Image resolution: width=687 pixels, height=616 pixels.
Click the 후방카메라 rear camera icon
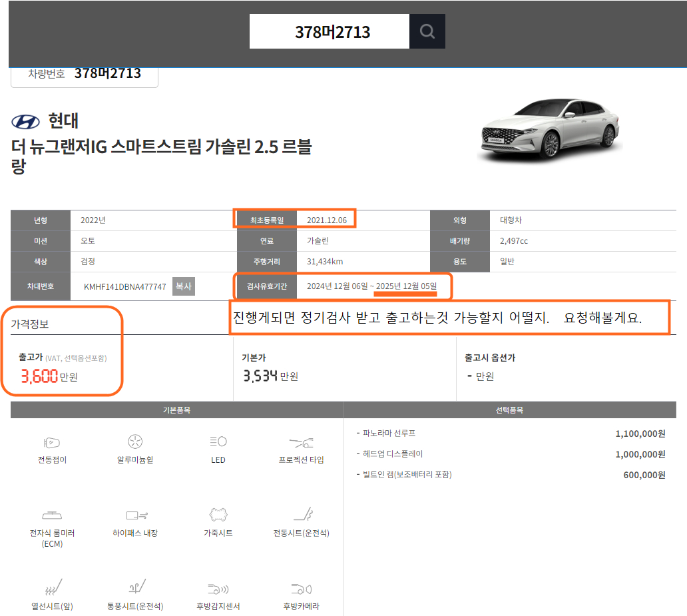[301, 589]
